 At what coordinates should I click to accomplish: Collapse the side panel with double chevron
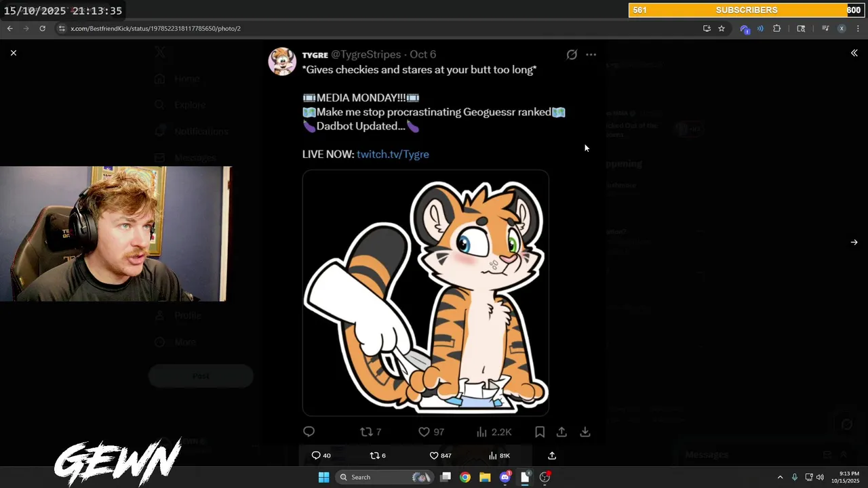click(854, 53)
